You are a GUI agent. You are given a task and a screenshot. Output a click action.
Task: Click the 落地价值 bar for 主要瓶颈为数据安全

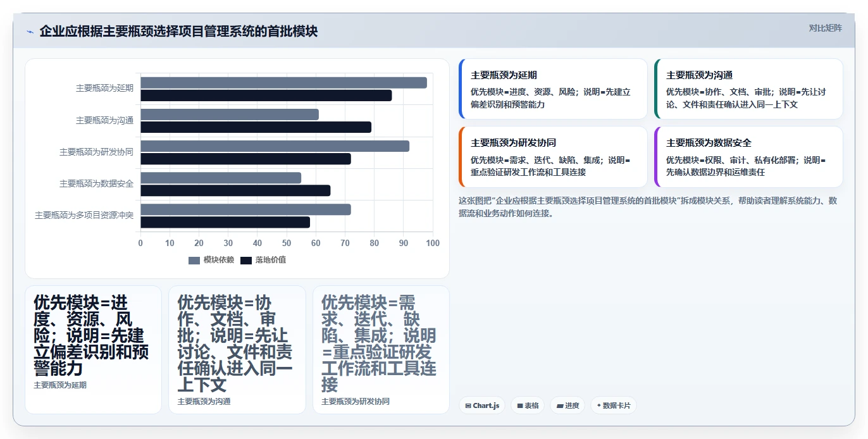point(235,190)
